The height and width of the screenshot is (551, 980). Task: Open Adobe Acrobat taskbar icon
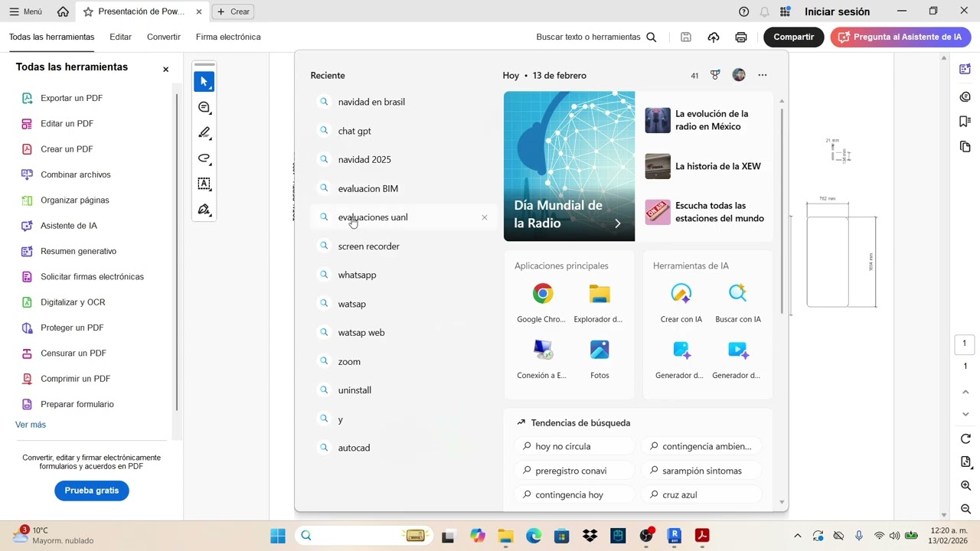click(702, 536)
